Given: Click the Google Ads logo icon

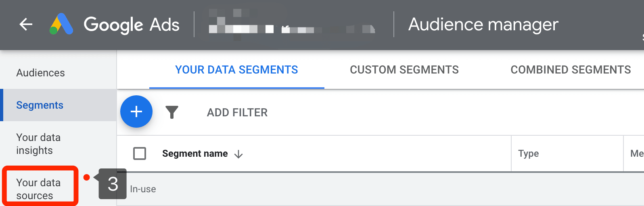Looking at the screenshot, I should pos(61,24).
